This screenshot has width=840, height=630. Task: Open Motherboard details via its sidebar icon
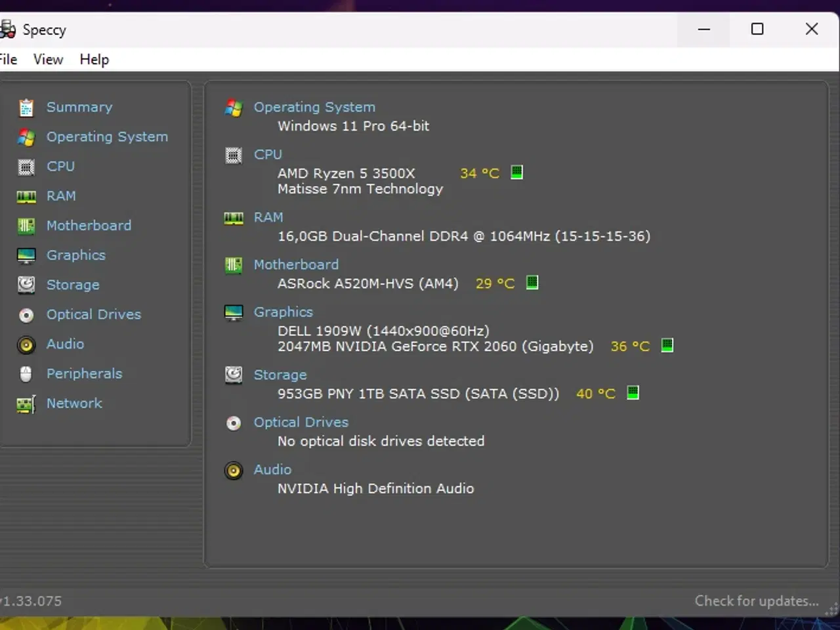point(26,226)
